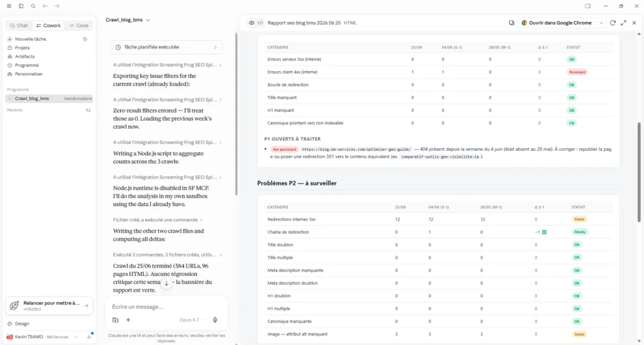Click the filter icon next to Récents
The image size is (644, 345).
click(x=88, y=110)
